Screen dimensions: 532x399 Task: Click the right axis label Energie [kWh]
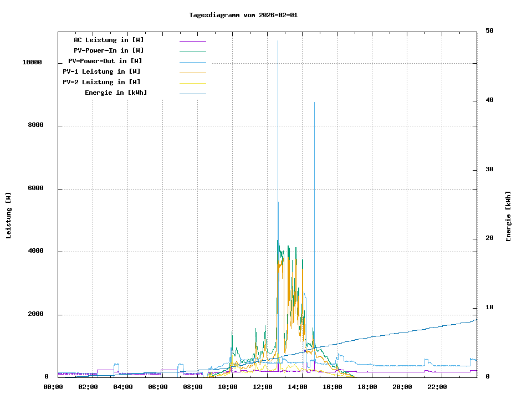coord(508,216)
